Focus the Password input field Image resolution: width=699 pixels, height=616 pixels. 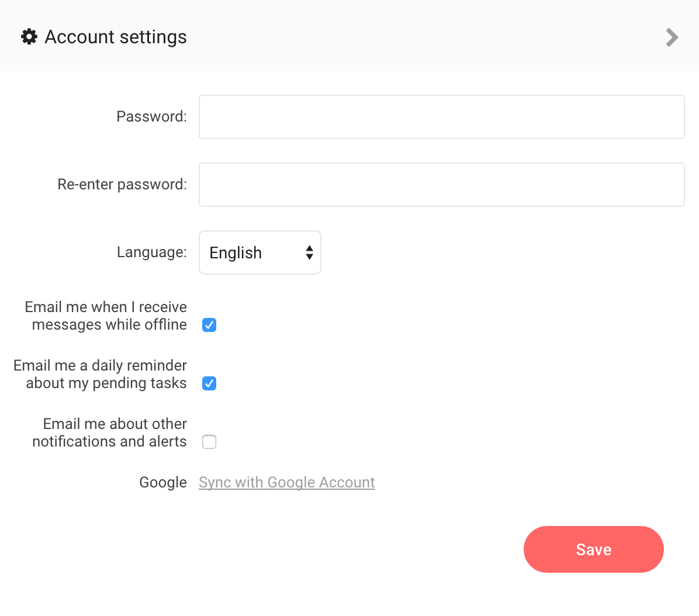[x=441, y=117]
